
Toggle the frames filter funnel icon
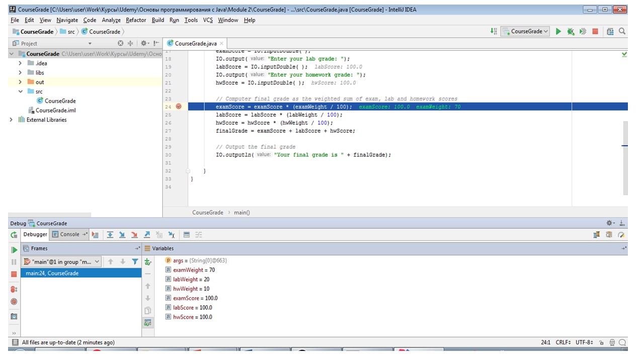135,261
